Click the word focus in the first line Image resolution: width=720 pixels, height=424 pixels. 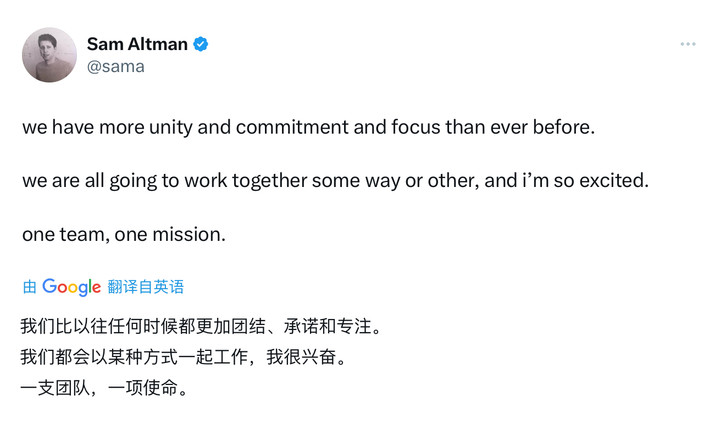pos(416,127)
